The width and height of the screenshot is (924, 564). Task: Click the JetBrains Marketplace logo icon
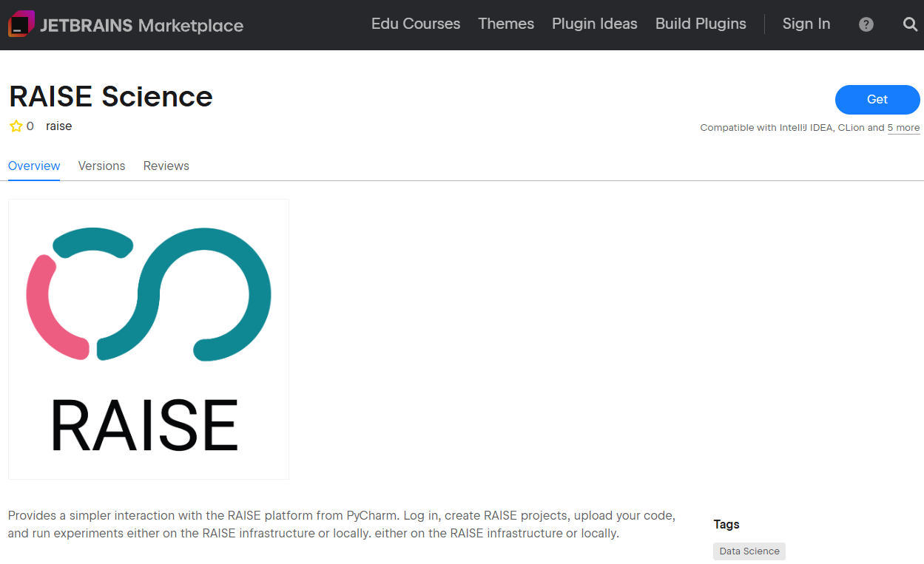[x=21, y=24]
